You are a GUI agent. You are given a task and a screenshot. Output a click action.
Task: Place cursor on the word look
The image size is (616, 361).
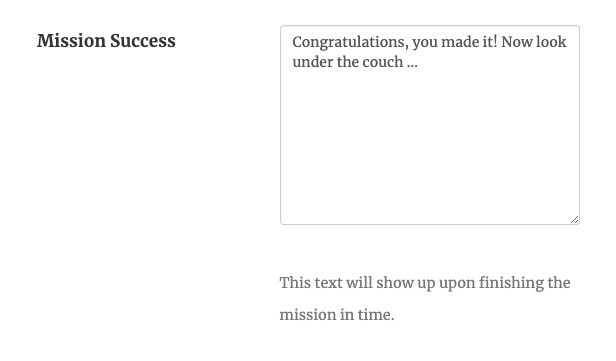[550, 42]
